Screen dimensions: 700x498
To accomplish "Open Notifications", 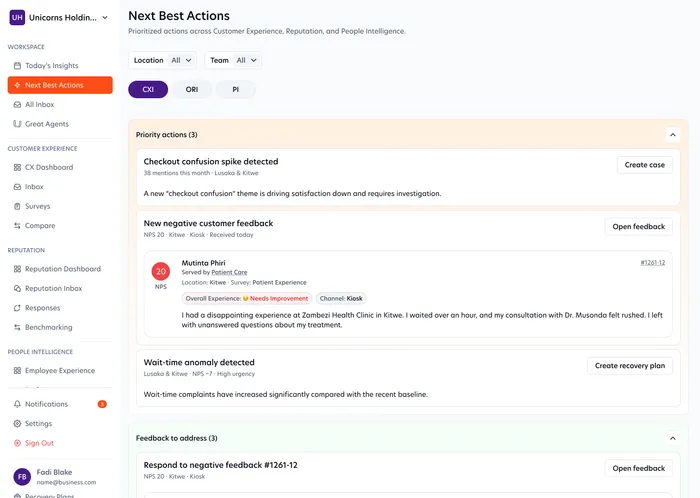I will click(60, 404).
